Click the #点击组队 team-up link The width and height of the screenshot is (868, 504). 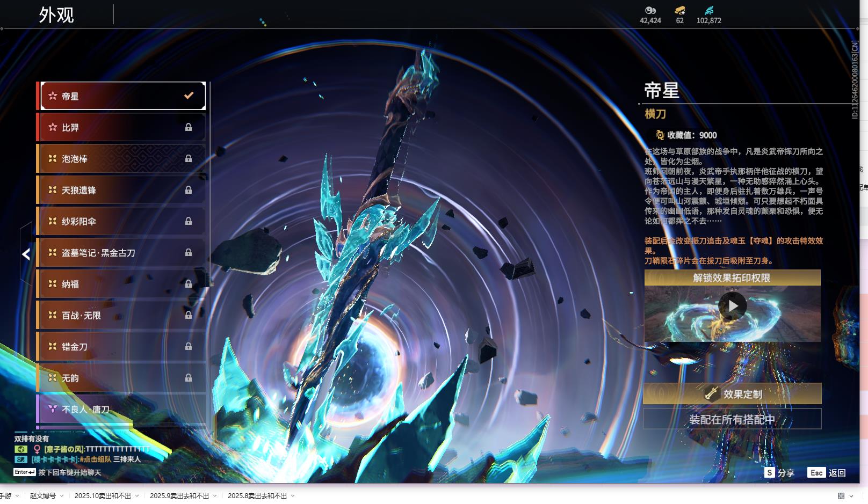(95, 459)
